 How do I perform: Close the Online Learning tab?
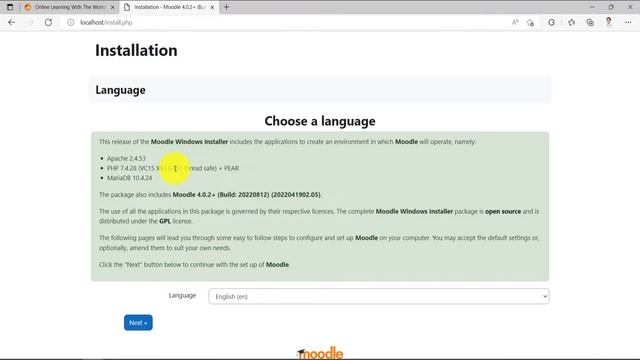coord(113,7)
